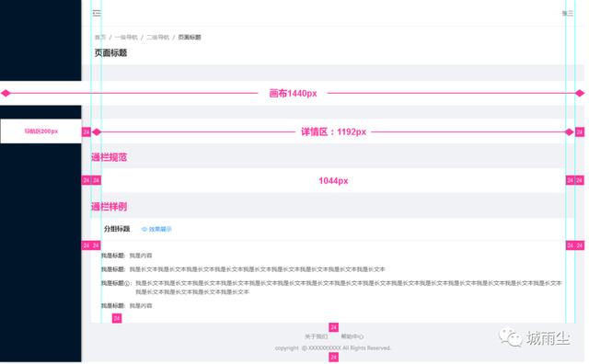Image resolution: width=589 pixels, height=364 pixels.
Task: Select the pink 通栏规范 heading
Action: click(109, 157)
